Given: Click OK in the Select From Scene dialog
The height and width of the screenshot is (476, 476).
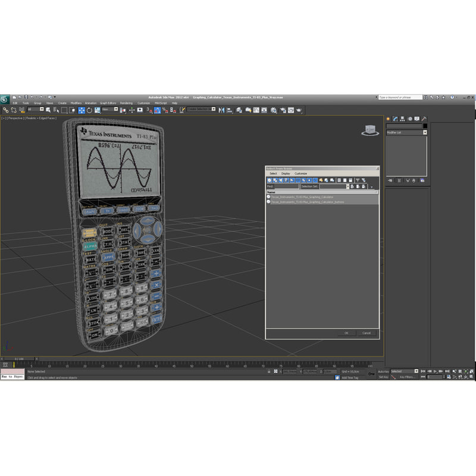Looking at the screenshot, I should [x=346, y=333].
